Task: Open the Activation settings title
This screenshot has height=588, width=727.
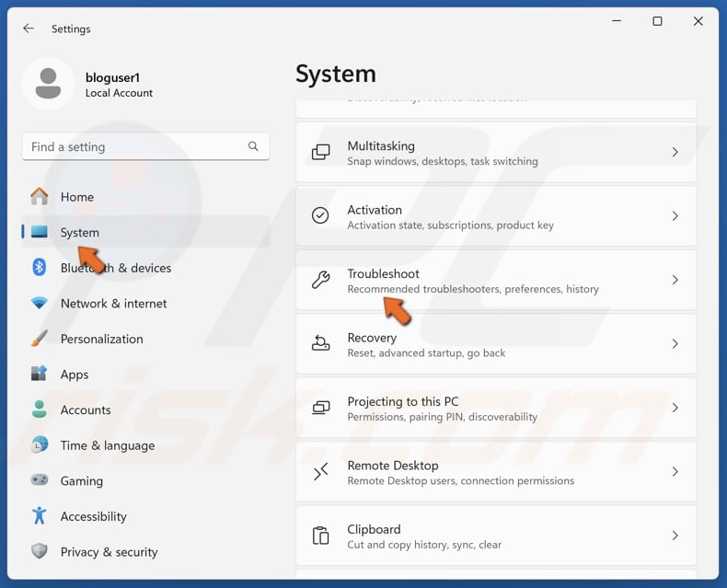Action: (x=375, y=210)
